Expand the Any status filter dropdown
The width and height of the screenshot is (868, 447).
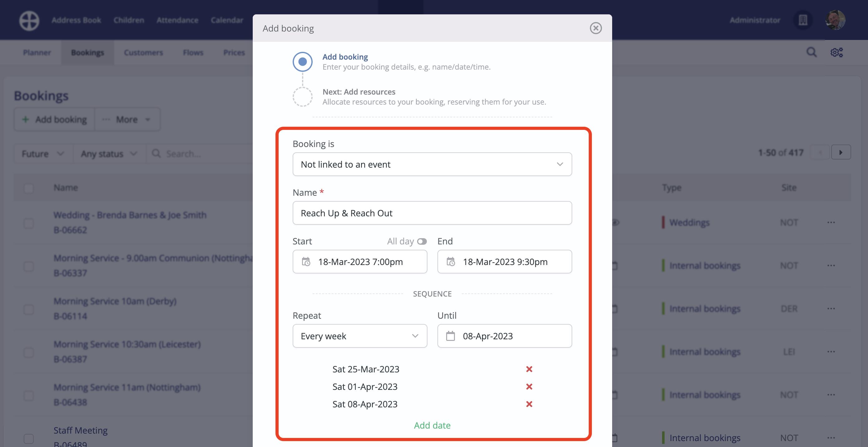(x=108, y=153)
